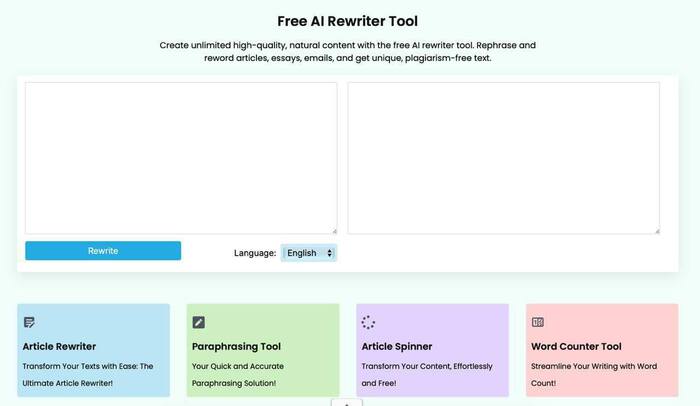Click the Article Rewriter notepad icon
Screen dimensions: 700x406
[29, 322]
